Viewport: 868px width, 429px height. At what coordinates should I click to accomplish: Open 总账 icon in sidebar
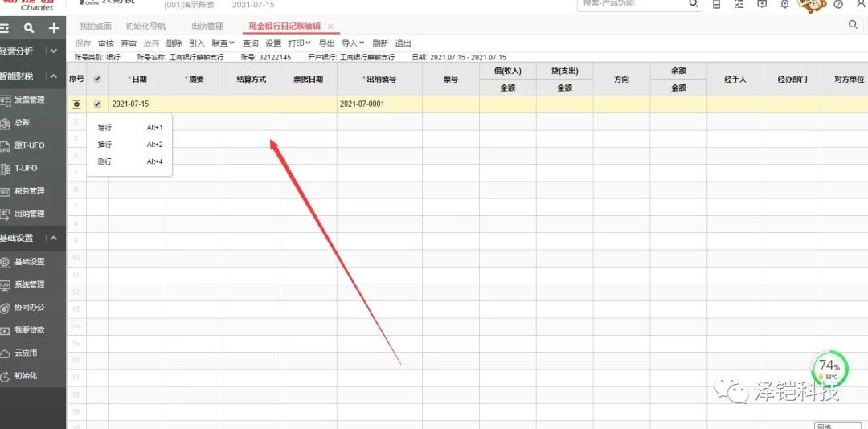pyautogui.click(x=5, y=123)
